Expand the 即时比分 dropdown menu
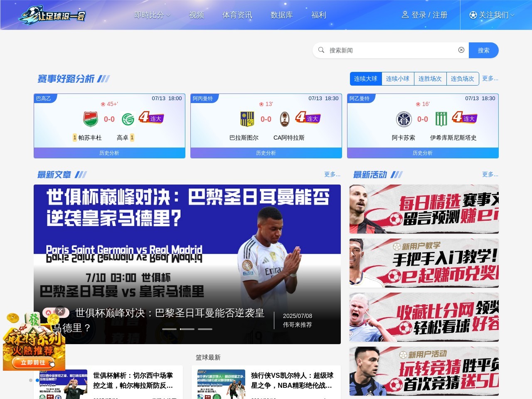 152,15
